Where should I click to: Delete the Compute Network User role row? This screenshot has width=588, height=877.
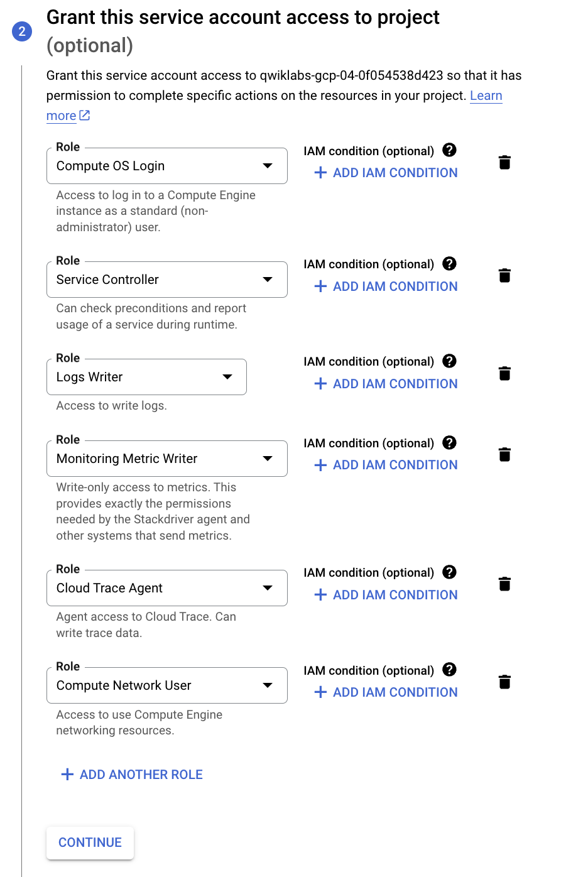(504, 682)
